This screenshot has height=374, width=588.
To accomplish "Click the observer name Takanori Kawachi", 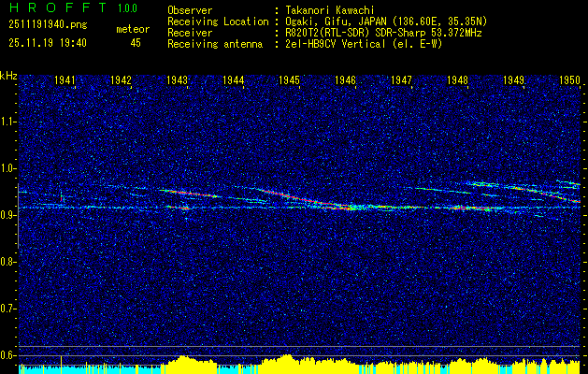I will [330, 10].
